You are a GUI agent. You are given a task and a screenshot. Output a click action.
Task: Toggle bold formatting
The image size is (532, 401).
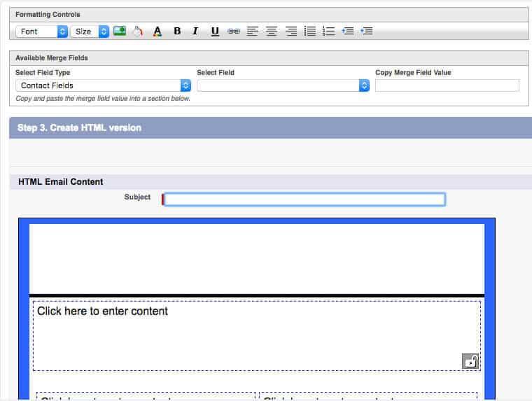coord(177,31)
